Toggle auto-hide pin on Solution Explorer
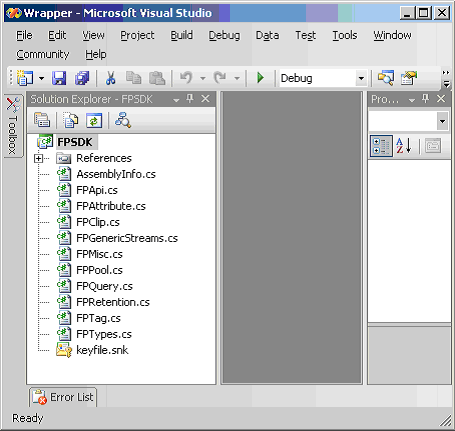This screenshot has width=455, height=431. click(190, 99)
